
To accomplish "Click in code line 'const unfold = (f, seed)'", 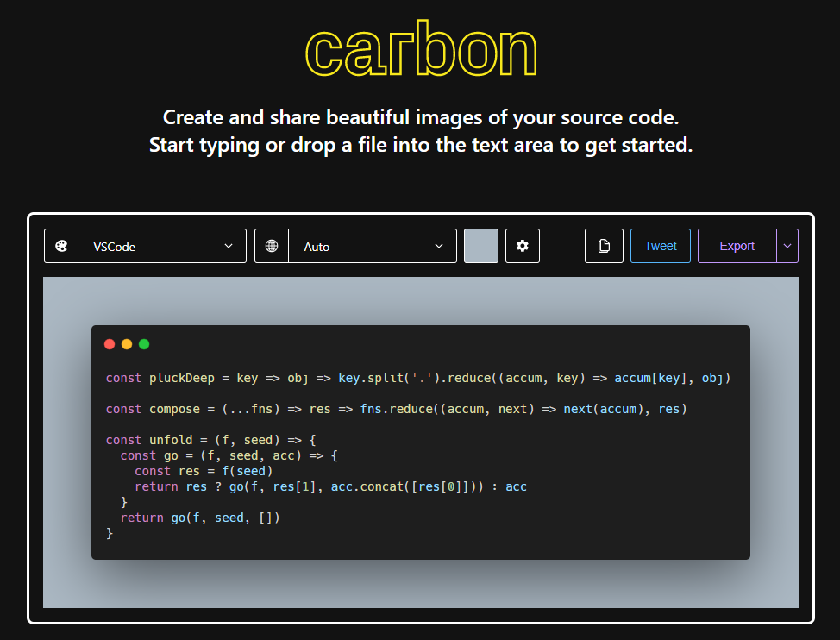I will [210, 440].
